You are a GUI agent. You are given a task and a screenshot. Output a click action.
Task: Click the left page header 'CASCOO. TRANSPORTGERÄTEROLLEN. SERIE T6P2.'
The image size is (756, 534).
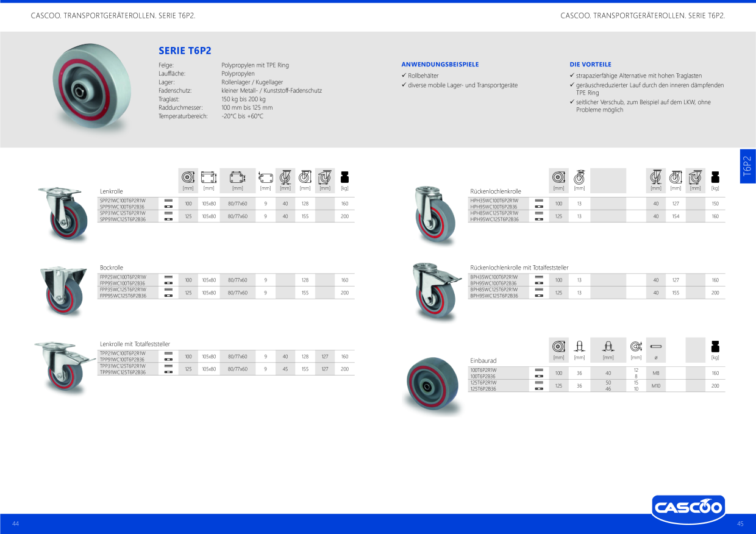pos(113,15)
